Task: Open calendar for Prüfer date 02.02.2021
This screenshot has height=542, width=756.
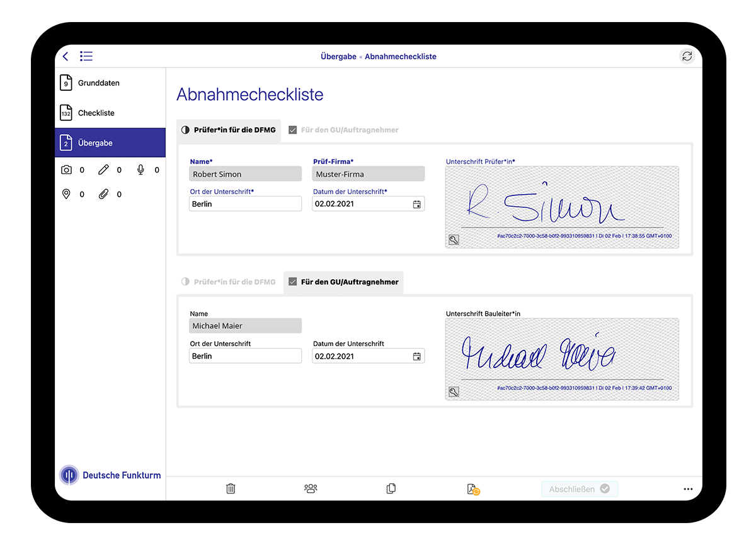Action: pyautogui.click(x=416, y=204)
